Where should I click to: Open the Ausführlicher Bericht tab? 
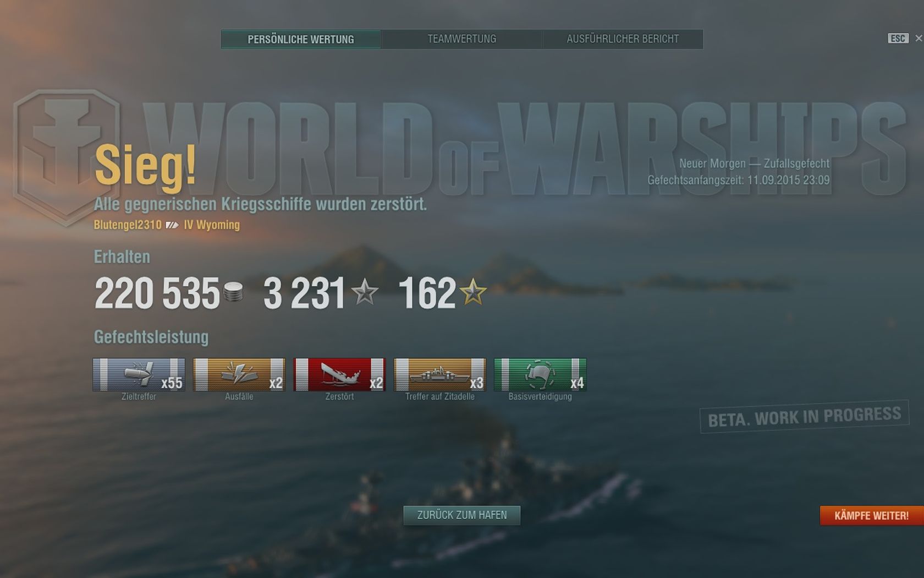(x=623, y=39)
